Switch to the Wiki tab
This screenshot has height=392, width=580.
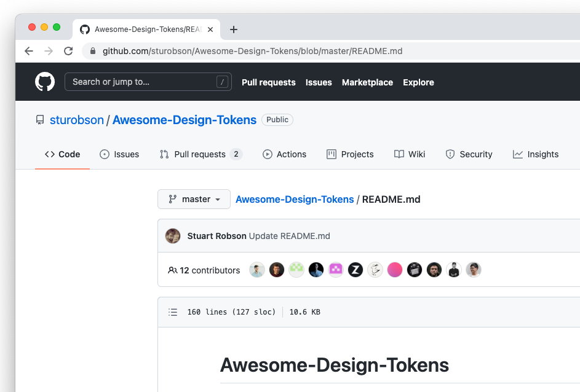pos(410,154)
